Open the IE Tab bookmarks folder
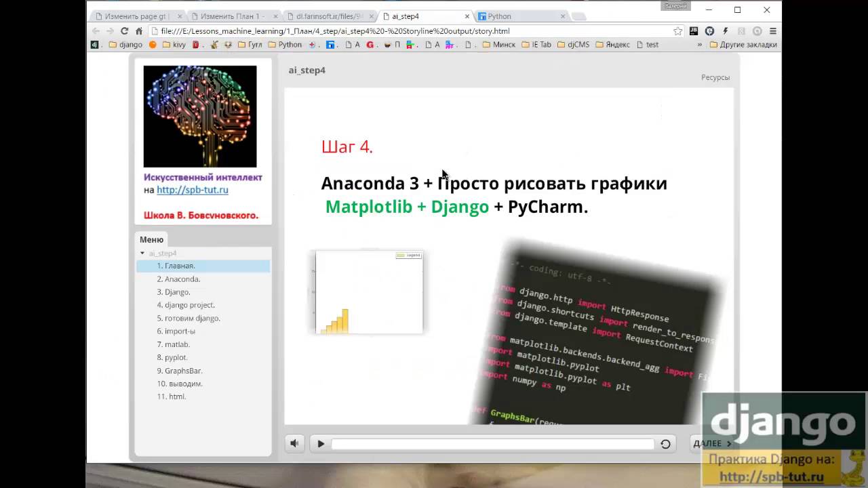This screenshot has height=488, width=868. pos(536,45)
